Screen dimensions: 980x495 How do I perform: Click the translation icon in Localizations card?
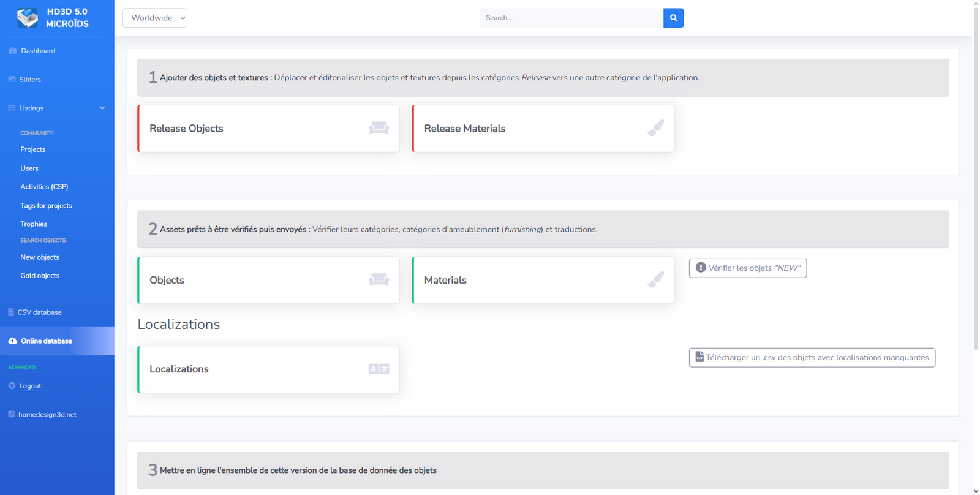pyautogui.click(x=379, y=369)
